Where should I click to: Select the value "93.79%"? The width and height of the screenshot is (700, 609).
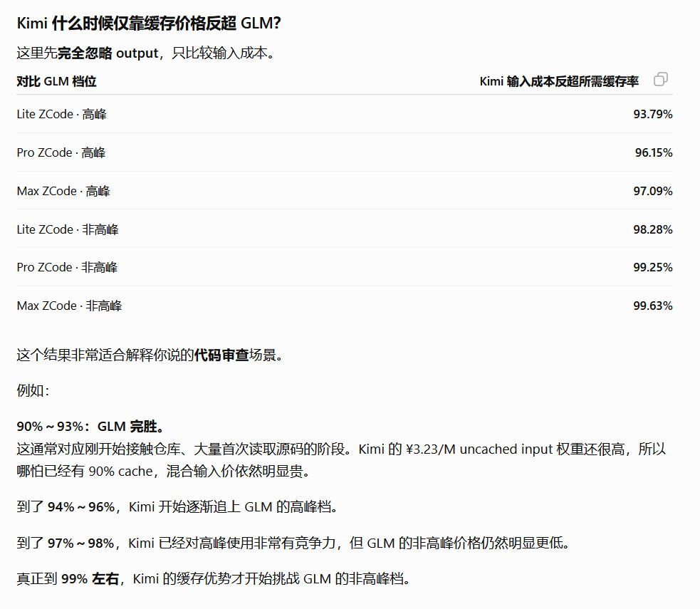click(653, 114)
